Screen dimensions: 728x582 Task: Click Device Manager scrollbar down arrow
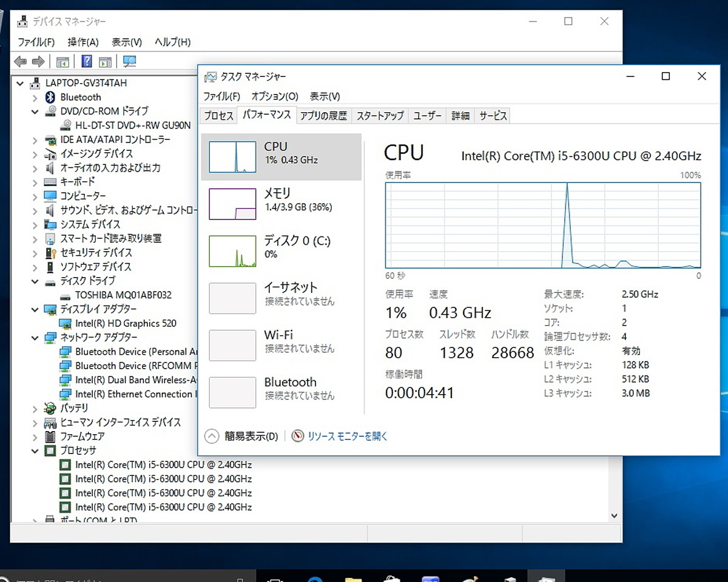614,515
